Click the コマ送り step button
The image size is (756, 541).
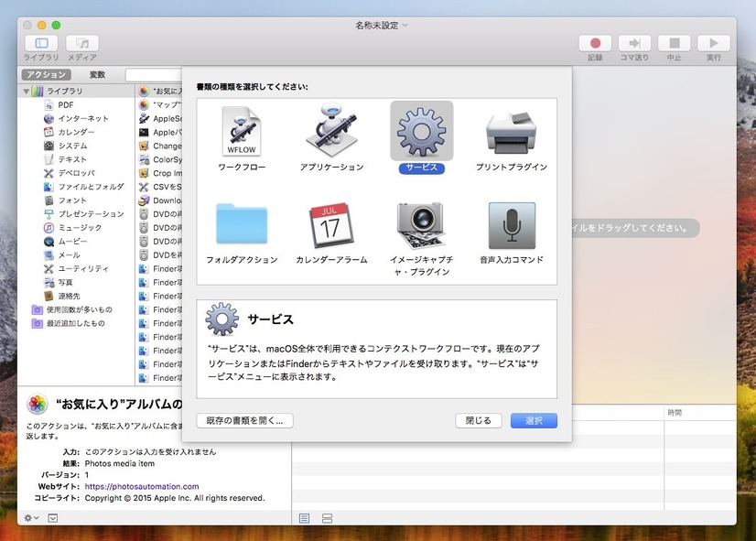(634, 43)
